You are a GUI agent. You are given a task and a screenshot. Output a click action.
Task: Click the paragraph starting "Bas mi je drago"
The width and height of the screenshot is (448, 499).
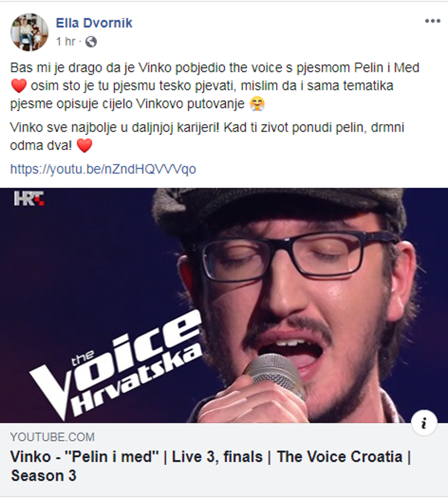[215, 86]
